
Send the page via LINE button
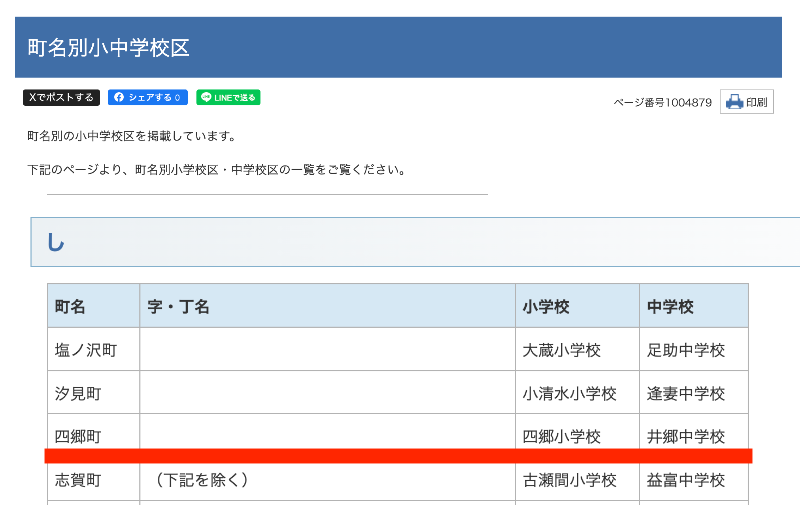tap(228, 97)
